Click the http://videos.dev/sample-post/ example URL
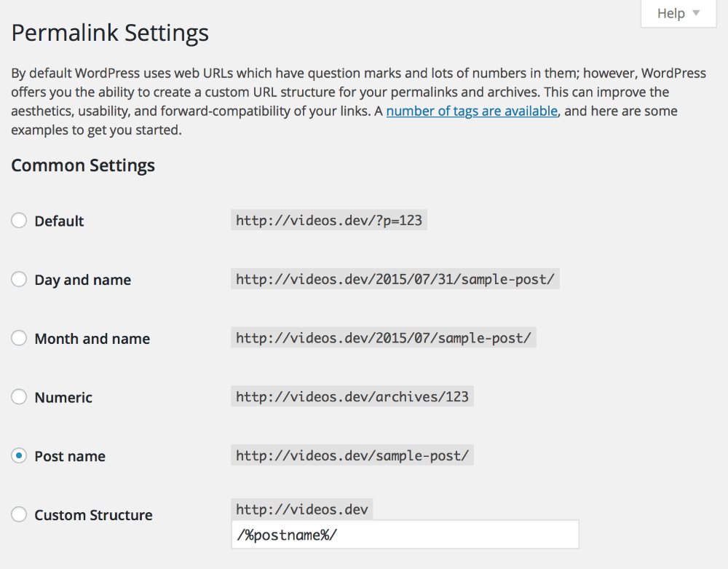The width and height of the screenshot is (728, 569). (352, 456)
